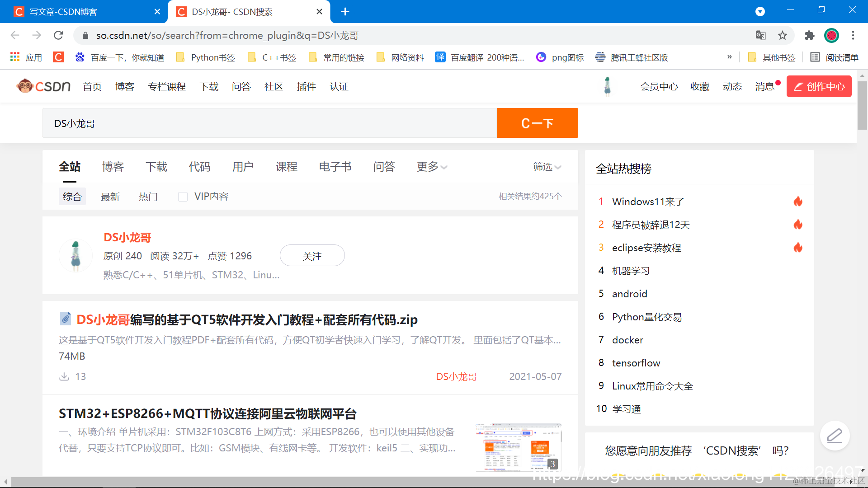868x488 pixels.
Task: Open the 筛选 filter dropdown
Action: coord(547,167)
